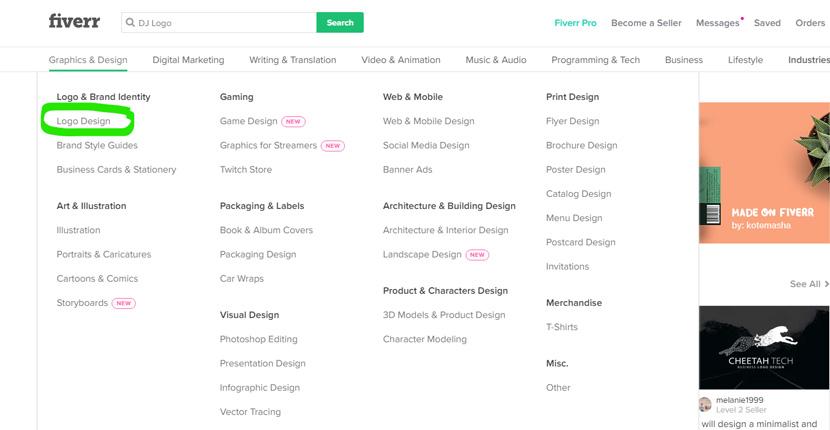
Task: Go to Fiverr Pro
Action: 575,23
